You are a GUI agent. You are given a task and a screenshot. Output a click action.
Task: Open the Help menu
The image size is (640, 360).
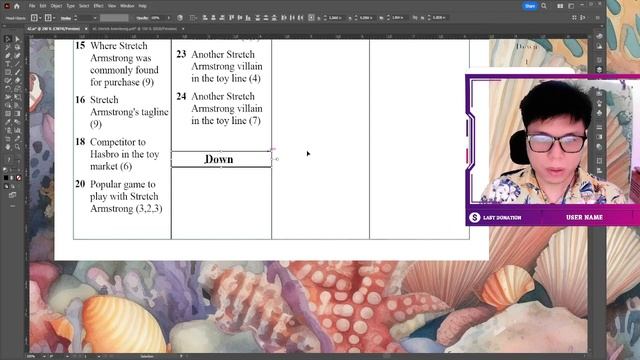coord(142,6)
